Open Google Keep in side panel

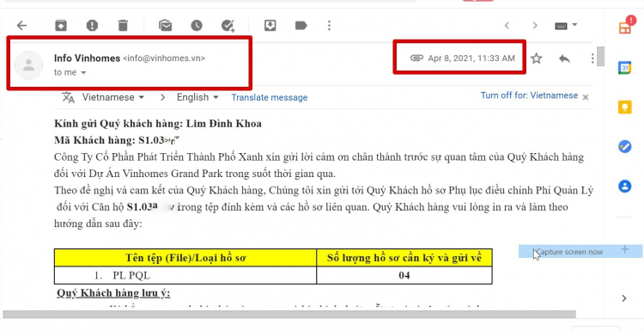(x=625, y=107)
